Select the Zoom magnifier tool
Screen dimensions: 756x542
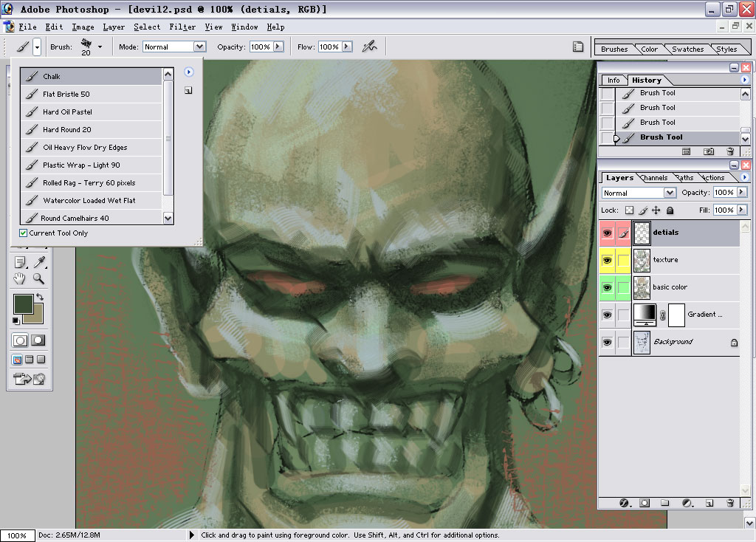tap(38, 278)
